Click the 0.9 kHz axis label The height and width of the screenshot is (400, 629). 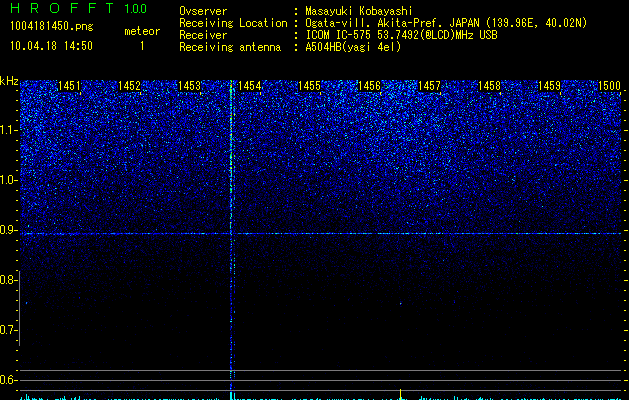(8, 230)
